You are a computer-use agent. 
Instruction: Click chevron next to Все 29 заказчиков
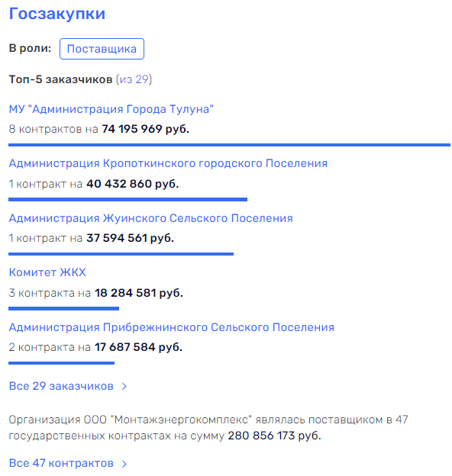click(x=124, y=387)
